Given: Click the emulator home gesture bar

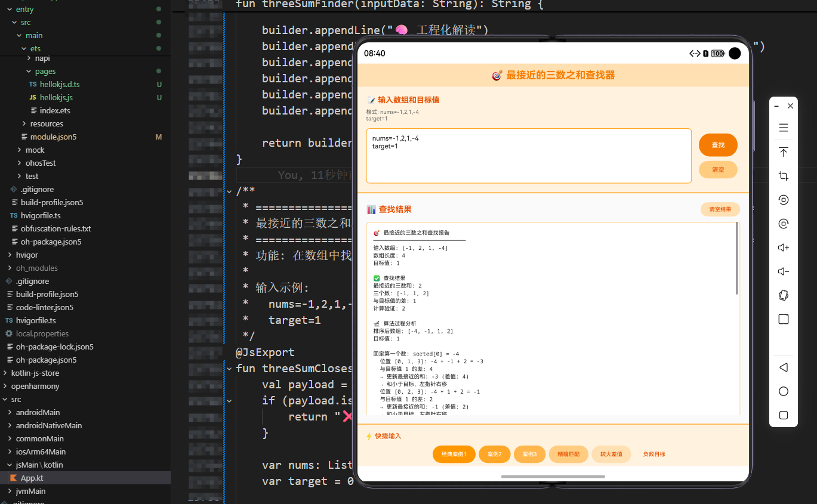Looking at the screenshot, I should 553,477.
